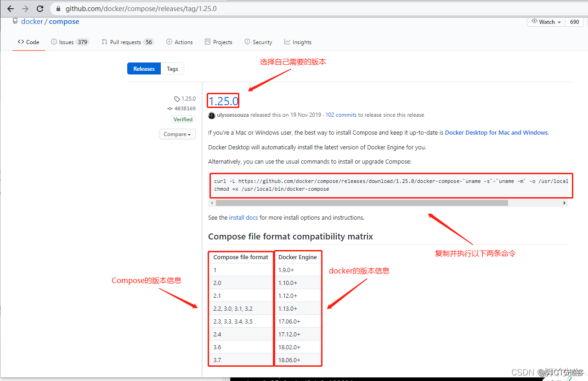Click the '1.12.0+' Docker Engine cell
The width and height of the screenshot is (588, 381).
pos(298,296)
